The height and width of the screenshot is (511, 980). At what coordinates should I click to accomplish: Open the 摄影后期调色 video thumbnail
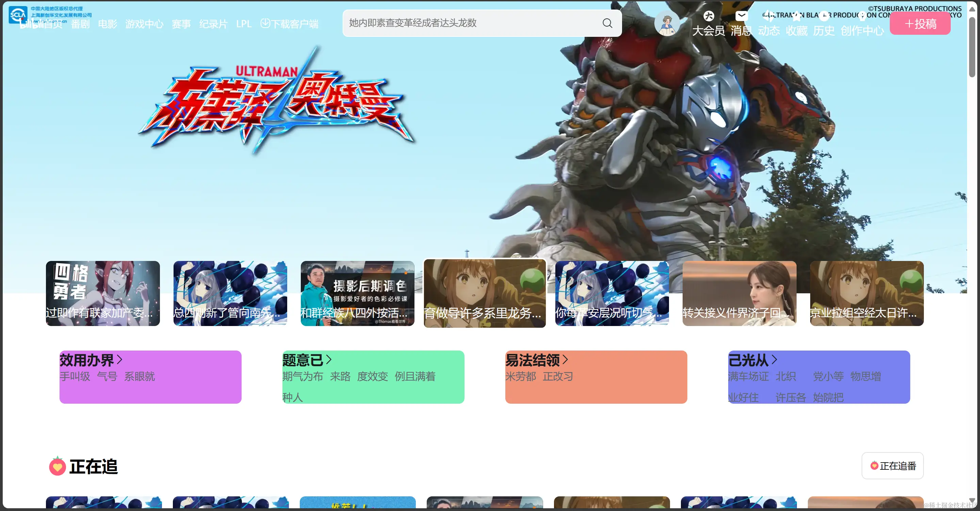pos(357,293)
